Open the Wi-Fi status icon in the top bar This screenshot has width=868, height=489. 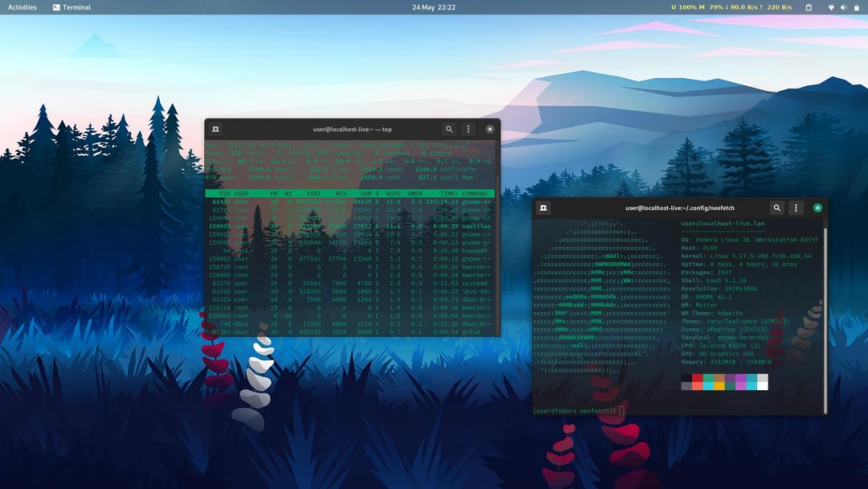[831, 7]
